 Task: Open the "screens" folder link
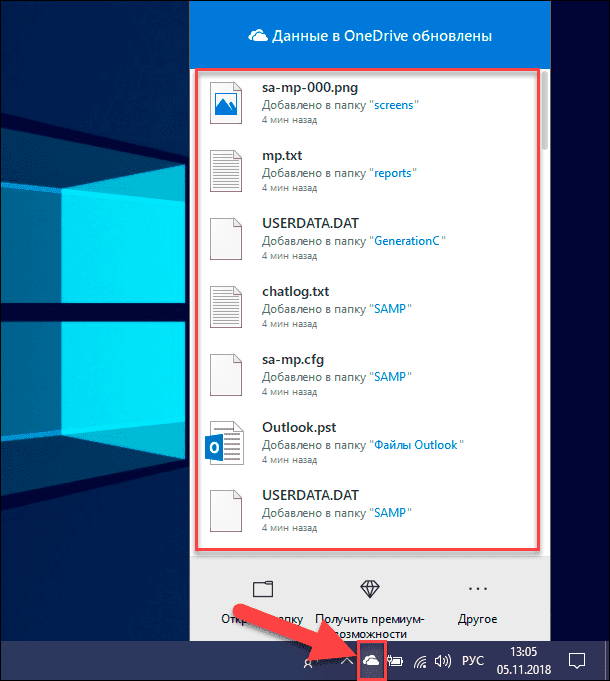(x=394, y=105)
